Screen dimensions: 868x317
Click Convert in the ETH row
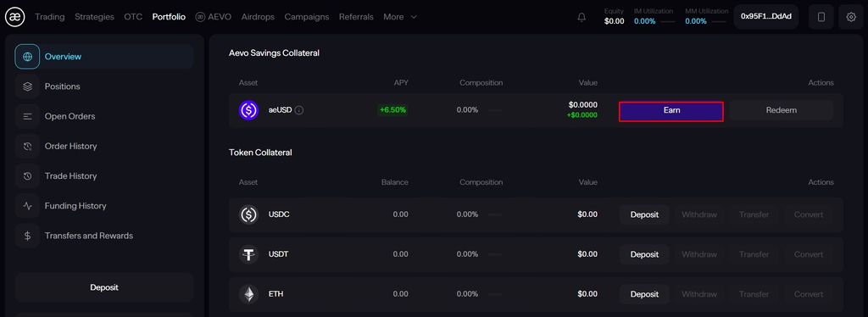point(809,294)
